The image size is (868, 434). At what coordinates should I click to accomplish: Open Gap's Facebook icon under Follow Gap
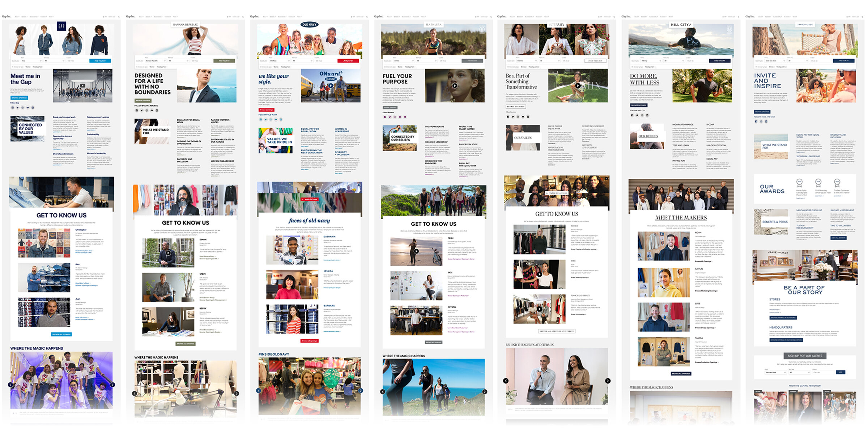(12, 107)
